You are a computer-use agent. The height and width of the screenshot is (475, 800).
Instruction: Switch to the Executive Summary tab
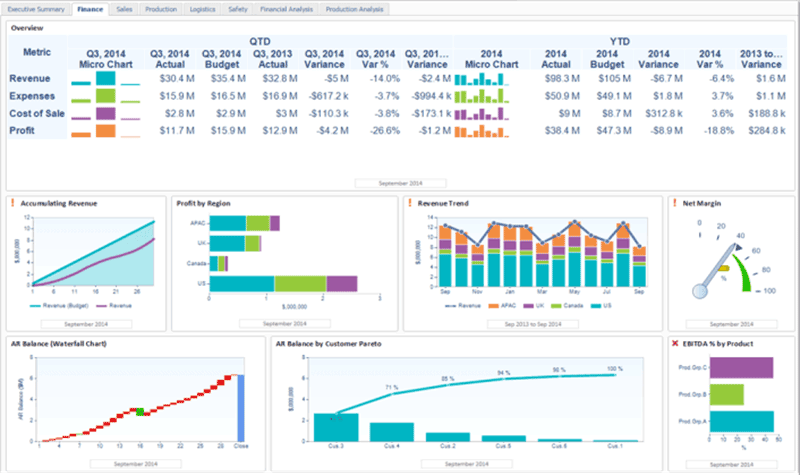pyautogui.click(x=36, y=9)
